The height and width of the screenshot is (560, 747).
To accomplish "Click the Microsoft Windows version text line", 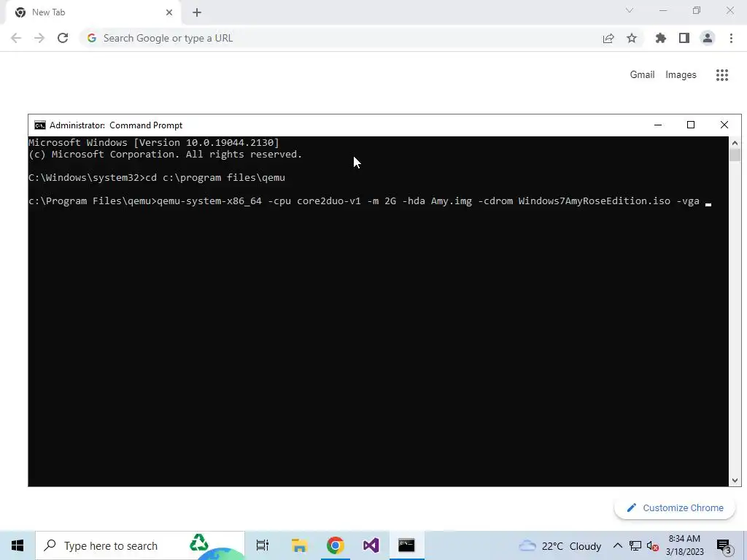I will point(154,142).
